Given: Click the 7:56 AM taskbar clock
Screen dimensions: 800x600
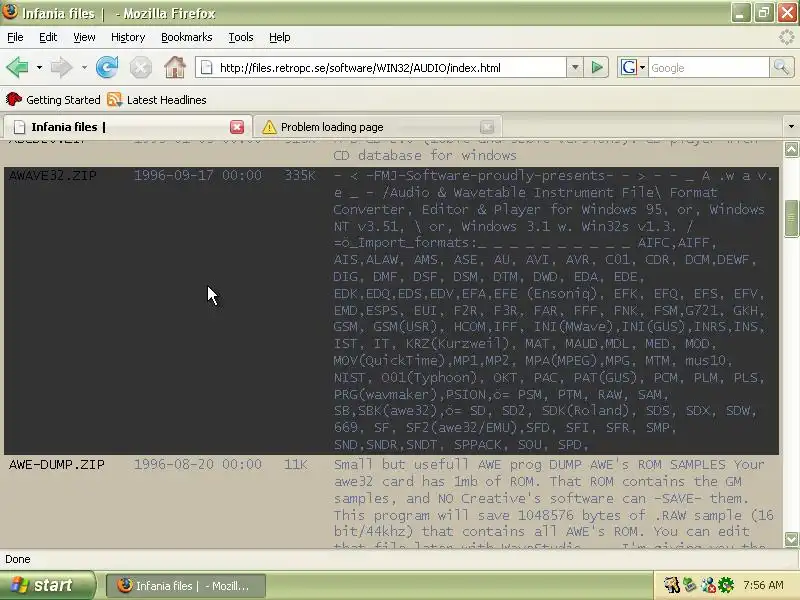Looking at the screenshot, I should click(x=763, y=585).
